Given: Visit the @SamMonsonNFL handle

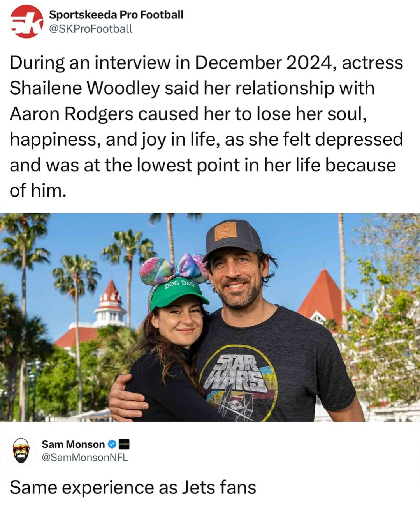Looking at the screenshot, I should click(84, 457).
